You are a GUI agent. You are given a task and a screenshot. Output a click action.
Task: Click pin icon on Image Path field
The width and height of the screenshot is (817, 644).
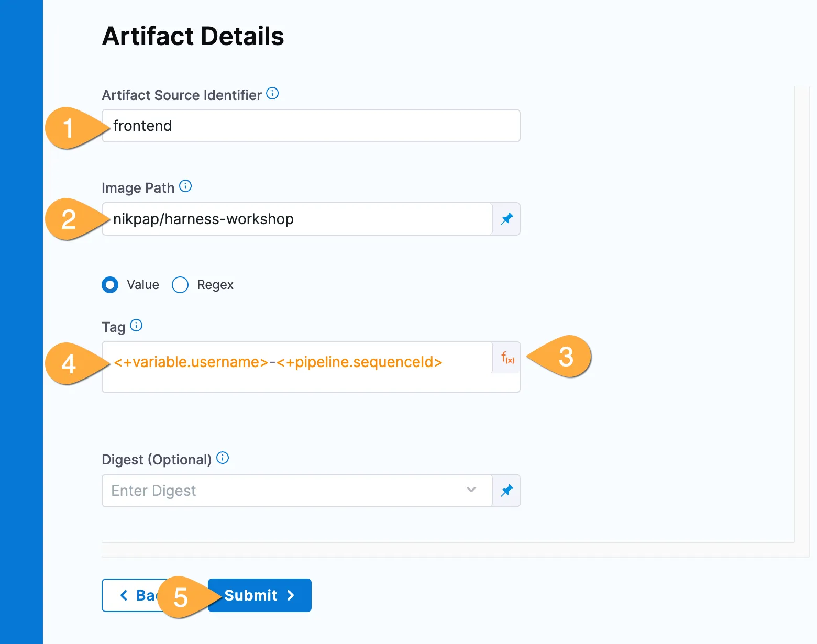[x=506, y=219]
